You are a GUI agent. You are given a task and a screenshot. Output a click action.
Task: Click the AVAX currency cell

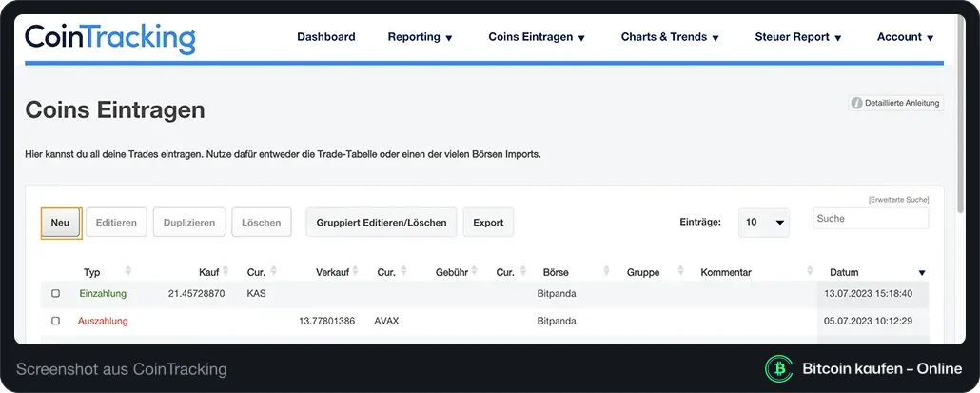386,321
